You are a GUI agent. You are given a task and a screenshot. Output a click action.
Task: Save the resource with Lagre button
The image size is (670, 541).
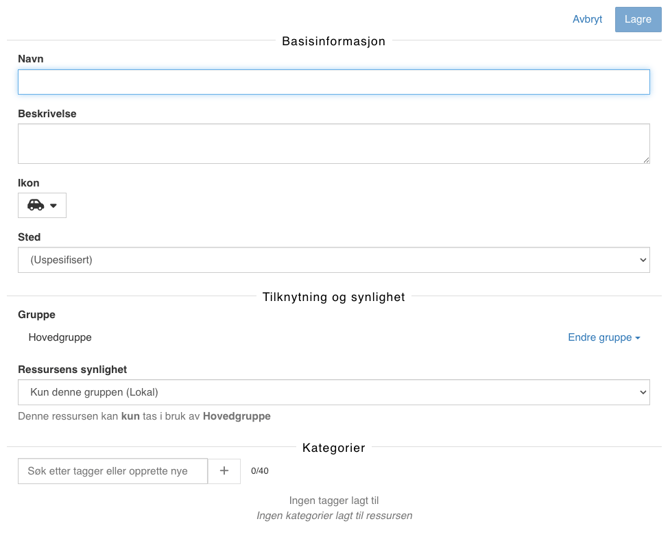pos(637,19)
